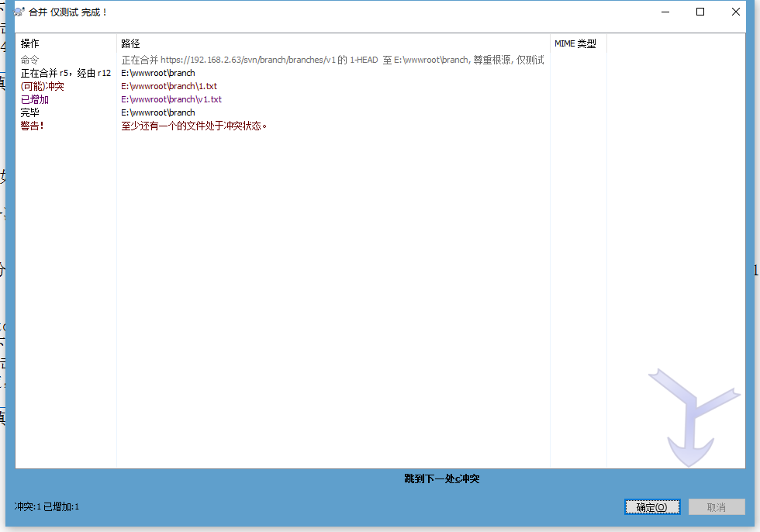Select the 完毕 row

pos(380,112)
